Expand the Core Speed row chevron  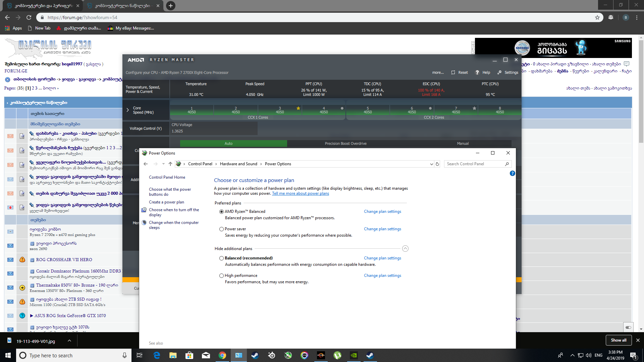coord(128,110)
